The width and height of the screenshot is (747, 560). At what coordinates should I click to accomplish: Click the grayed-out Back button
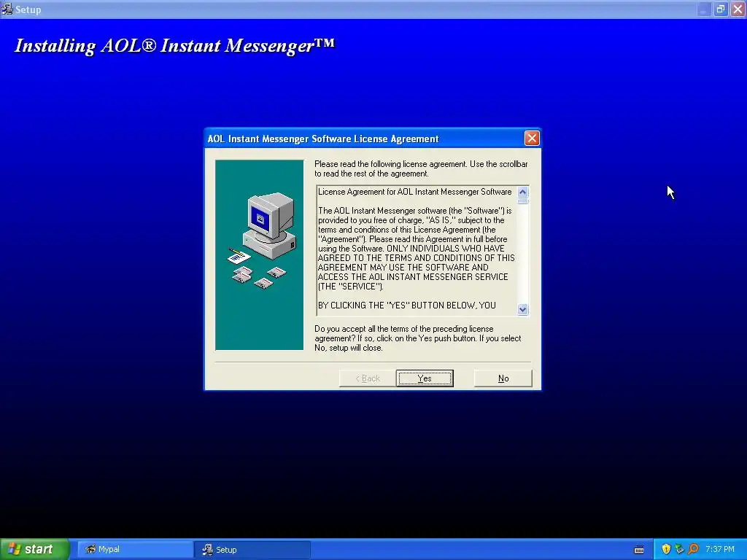pyautogui.click(x=368, y=378)
